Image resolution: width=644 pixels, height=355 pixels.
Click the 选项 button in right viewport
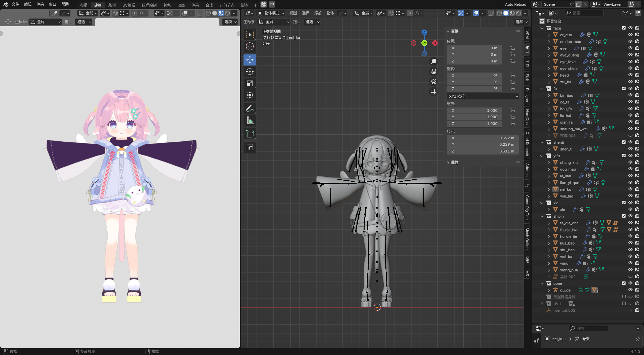point(522,22)
